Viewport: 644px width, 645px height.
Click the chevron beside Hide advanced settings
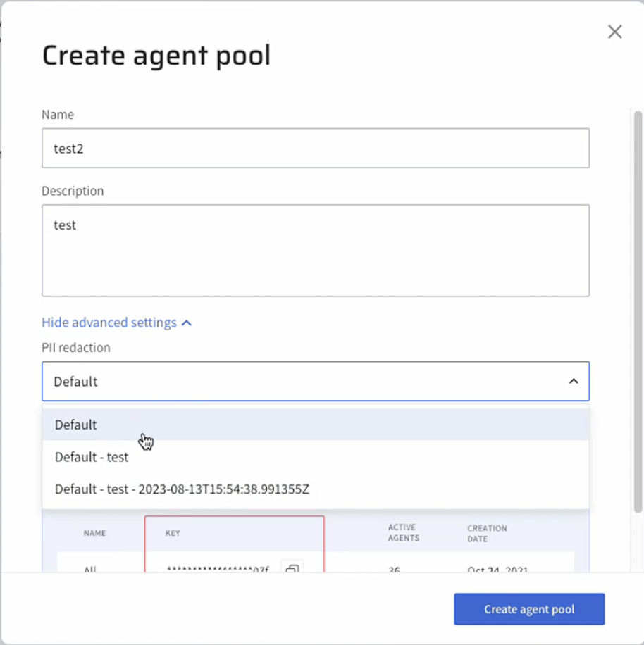coord(187,323)
